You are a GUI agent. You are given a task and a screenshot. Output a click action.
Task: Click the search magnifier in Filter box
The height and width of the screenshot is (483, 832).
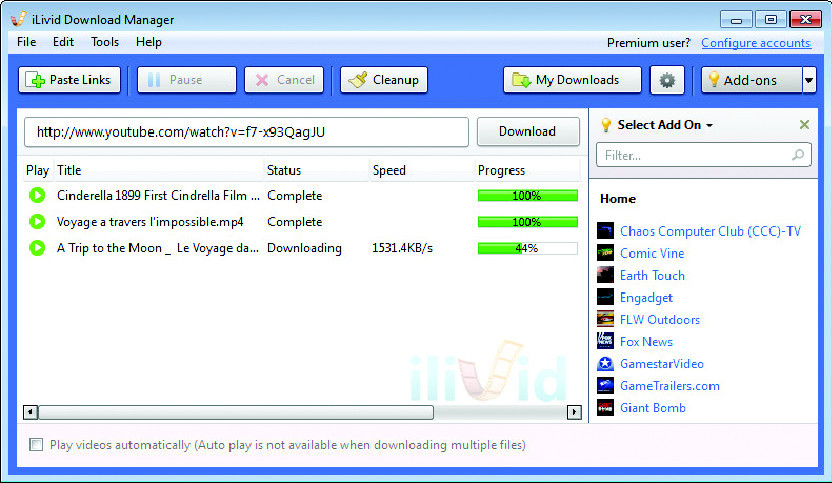798,155
